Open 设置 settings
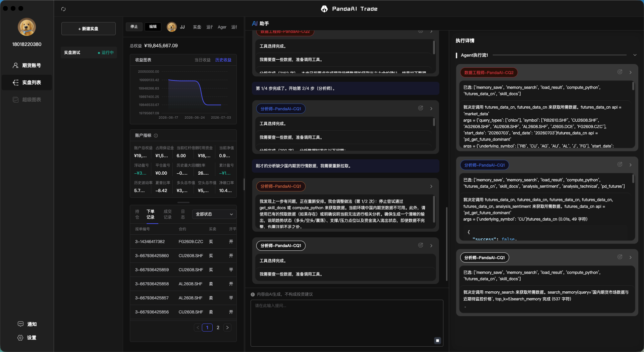Image resolution: width=644 pixels, height=352 pixels. click(x=27, y=338)
